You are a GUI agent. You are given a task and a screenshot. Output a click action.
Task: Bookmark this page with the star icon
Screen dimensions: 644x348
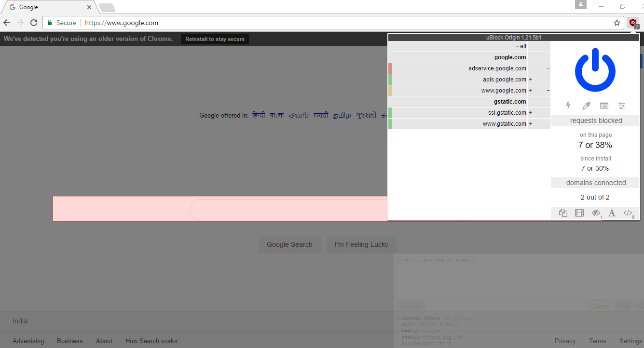coord(617,23)
